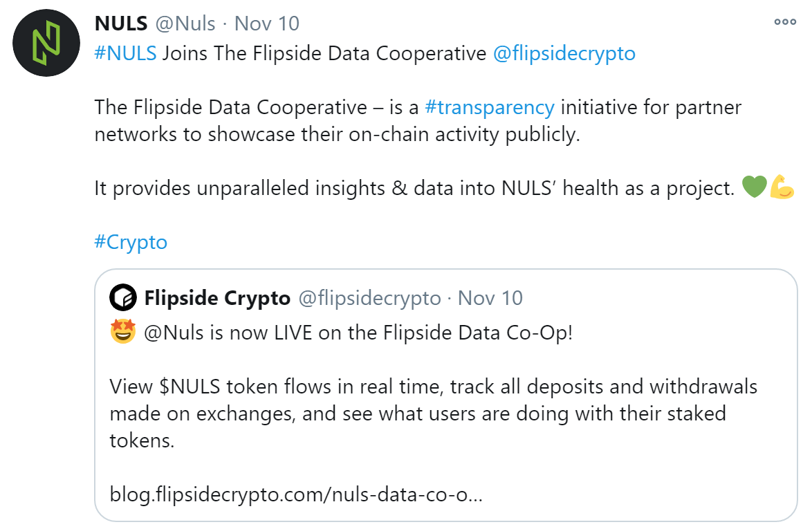Open the NULS profile avatar

click(x=46, y=43)
